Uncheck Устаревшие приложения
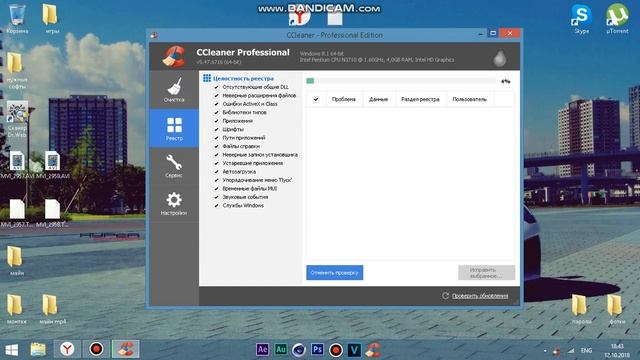 216,163
